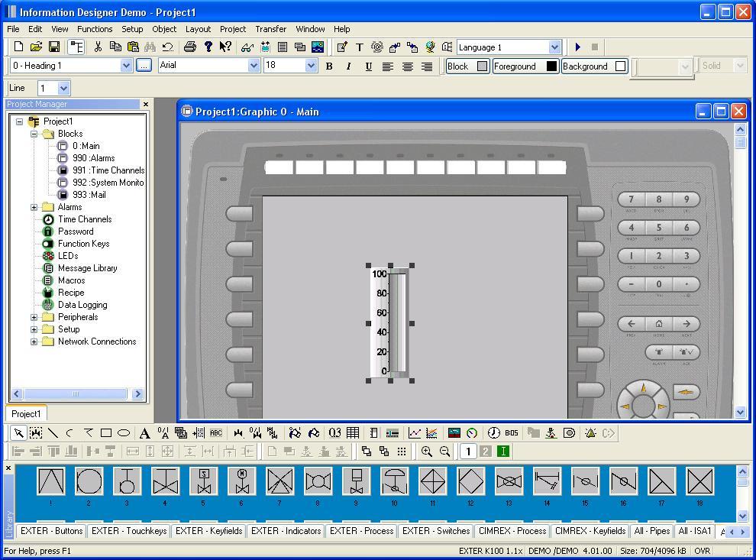756x560 pixels.
Task: Click the bar graph object on the canvas
Action: (x=390, y=323)
